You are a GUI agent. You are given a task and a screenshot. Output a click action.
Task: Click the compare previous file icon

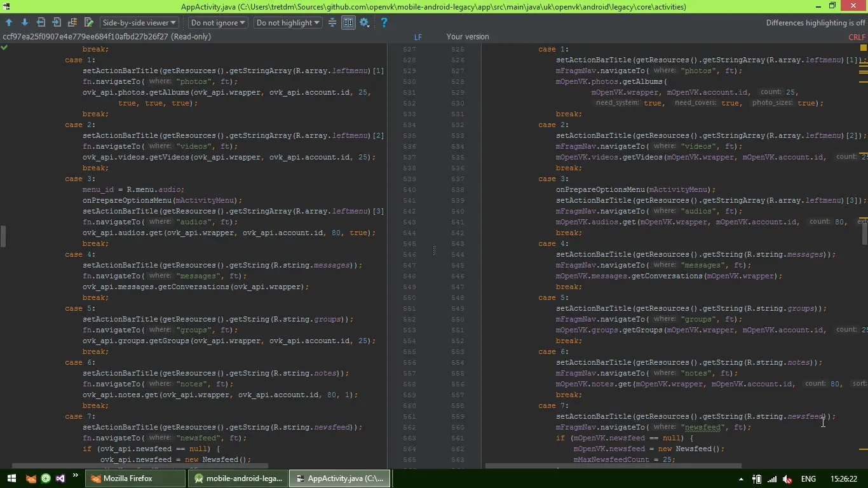[41, 23]
